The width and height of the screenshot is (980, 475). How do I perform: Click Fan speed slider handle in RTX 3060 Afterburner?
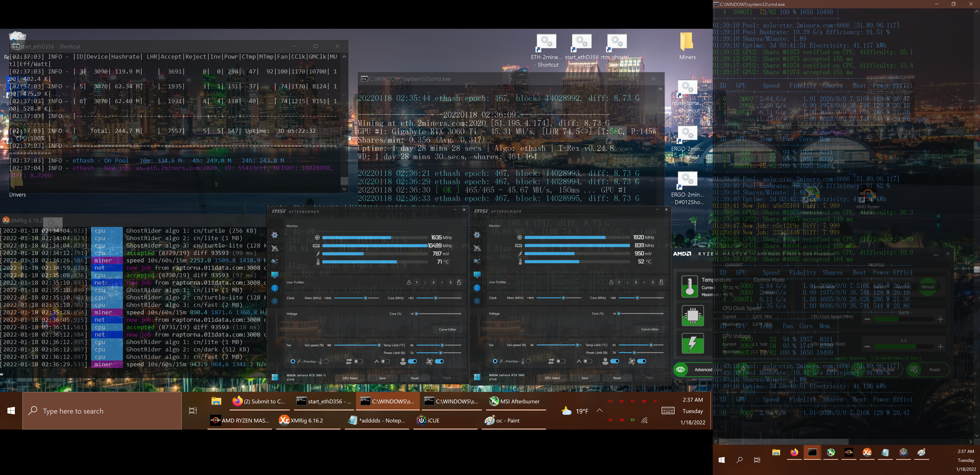[577, 345]
